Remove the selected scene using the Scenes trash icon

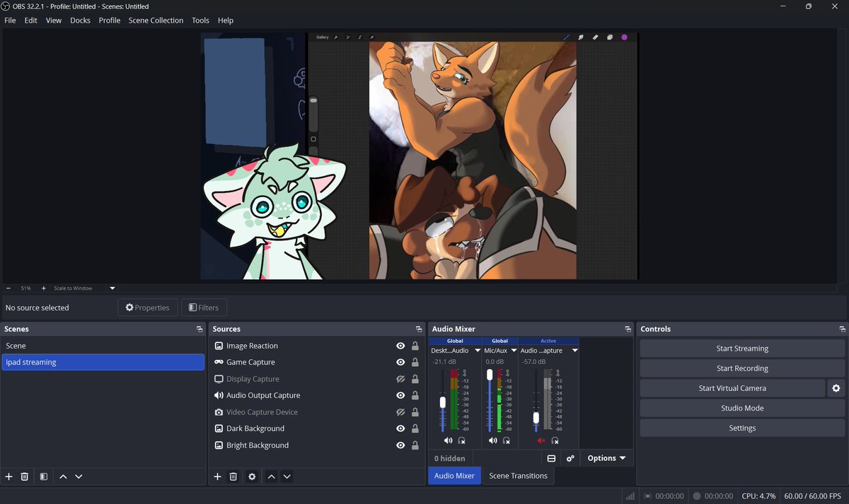coord(25,476)
